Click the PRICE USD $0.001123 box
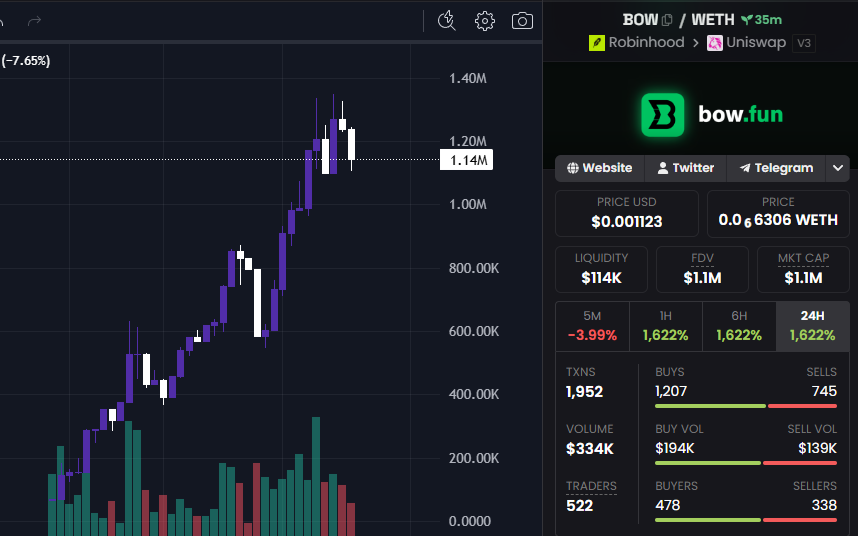858x536 pixels. [x=627, y=213]
